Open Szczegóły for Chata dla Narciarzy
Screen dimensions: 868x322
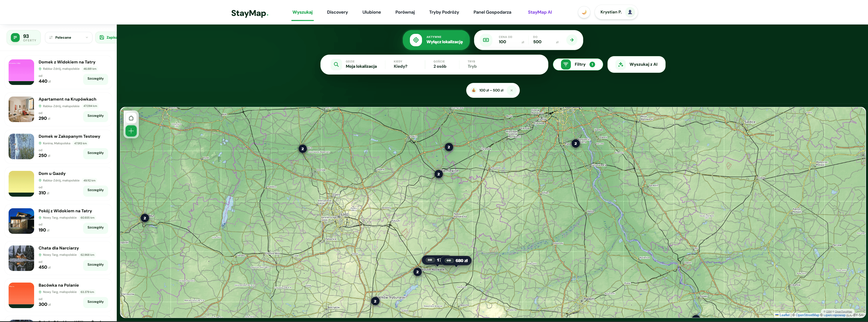[95, 265]
